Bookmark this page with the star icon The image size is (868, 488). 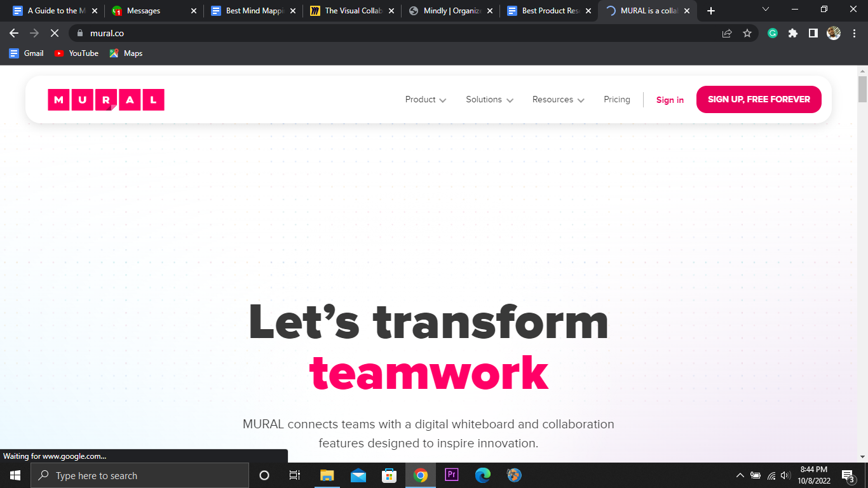(x=747, y=33)
